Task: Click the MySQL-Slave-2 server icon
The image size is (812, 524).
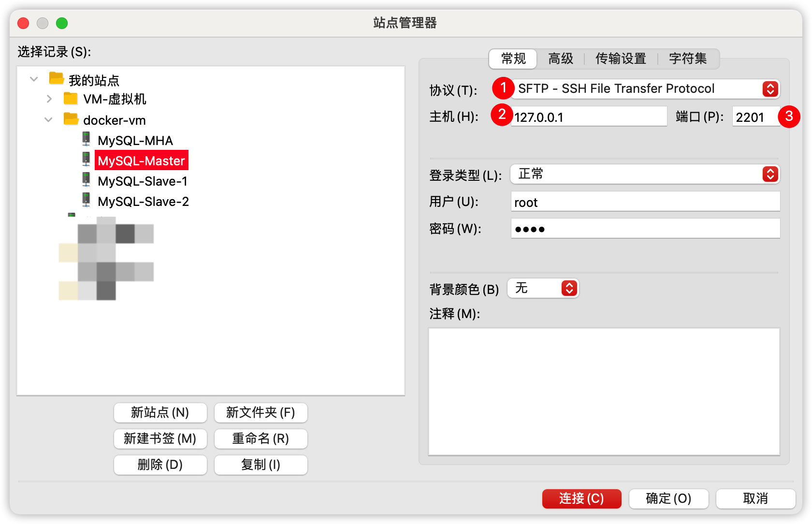Action: [x=86, y=200]
